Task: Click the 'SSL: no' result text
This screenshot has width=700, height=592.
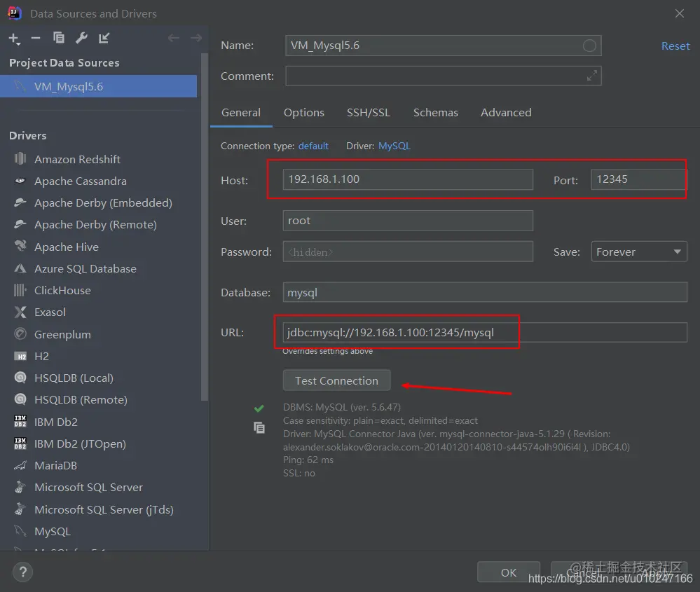Action: pyautogui.click(x=299, y=473)
